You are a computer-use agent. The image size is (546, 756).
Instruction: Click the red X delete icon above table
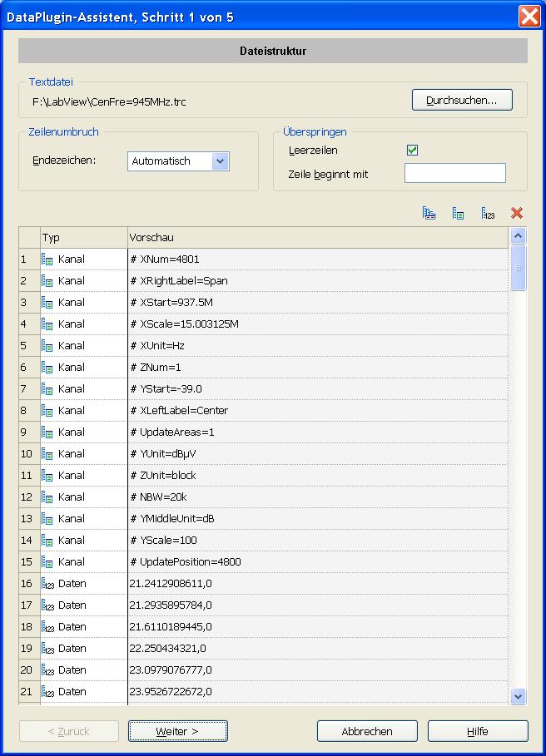click(x=517, y=213)
